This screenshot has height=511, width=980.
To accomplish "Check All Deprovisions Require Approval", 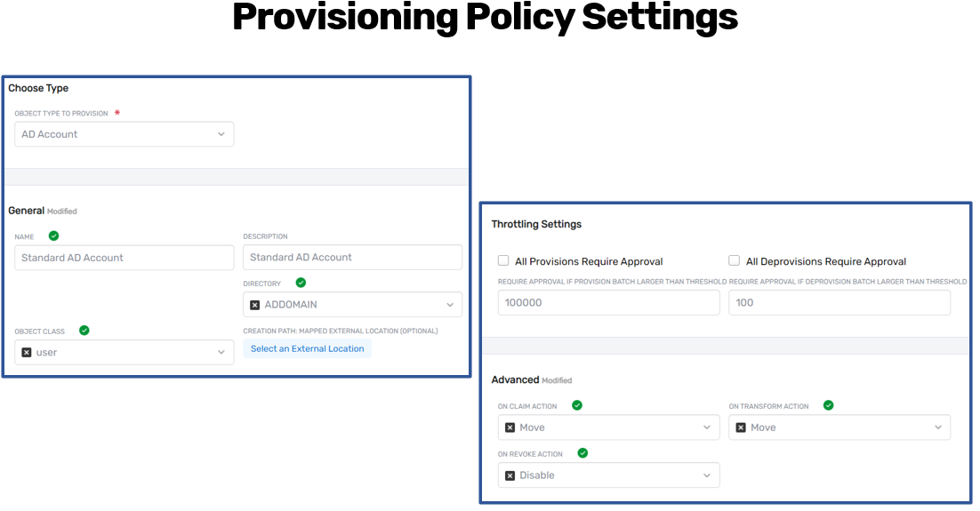I will (x=735, y=260).
